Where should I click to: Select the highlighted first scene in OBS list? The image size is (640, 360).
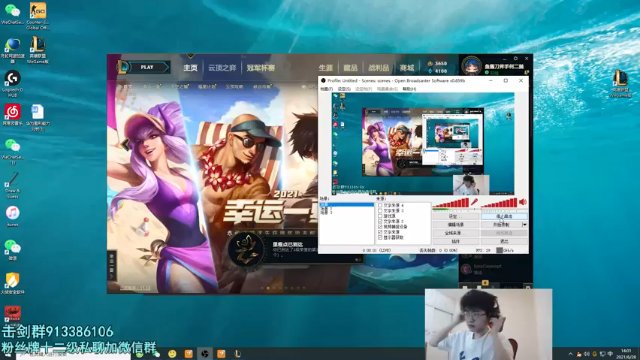coord(347,204)
